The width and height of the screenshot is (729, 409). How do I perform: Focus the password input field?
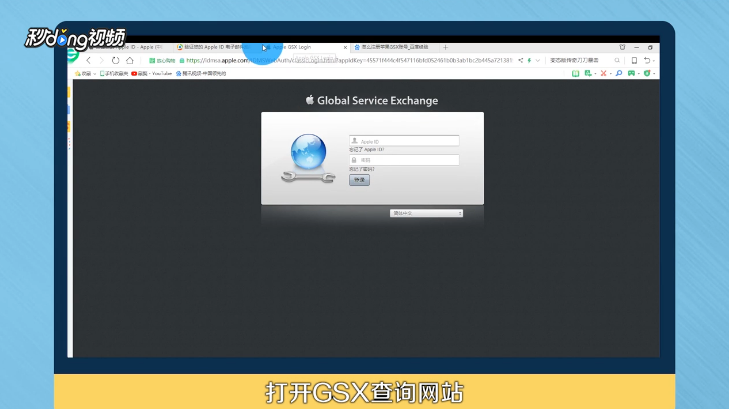(404, 160)
